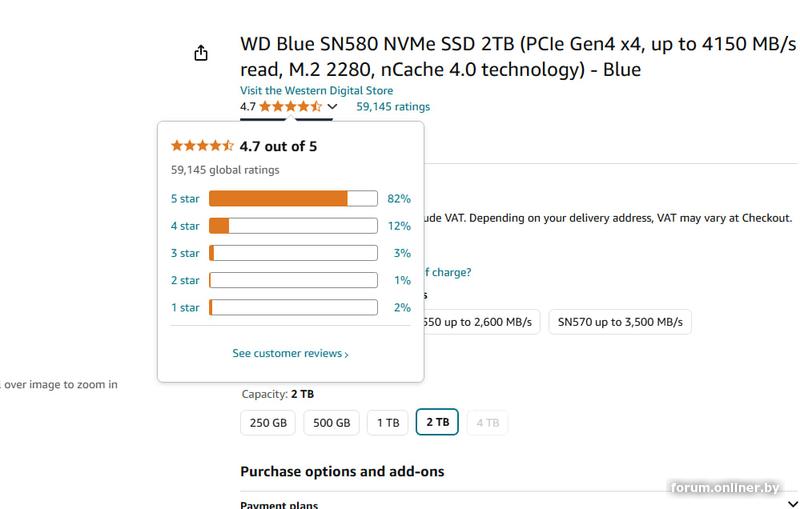This screenshot has width=800, height=509.
Task: Click the star rating icons under title
Action: tap(290, 107)
